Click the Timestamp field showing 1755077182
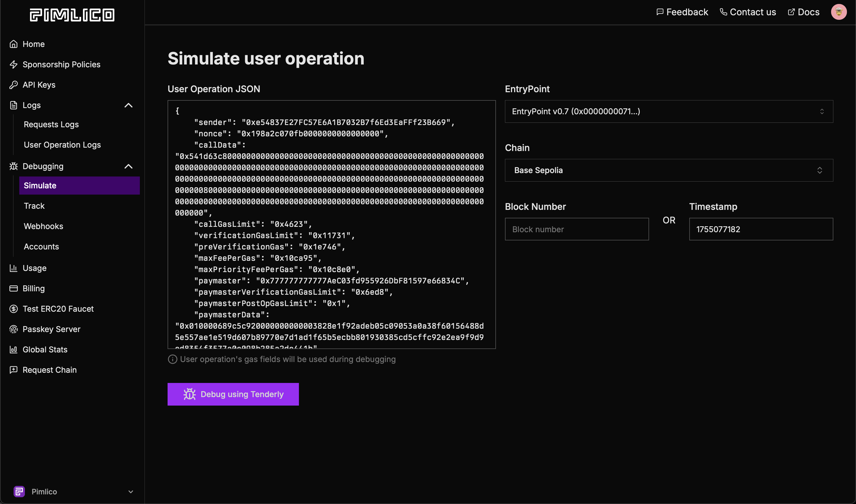The height and width of the screenshot is (504, 856). click(x=761, y=229)
